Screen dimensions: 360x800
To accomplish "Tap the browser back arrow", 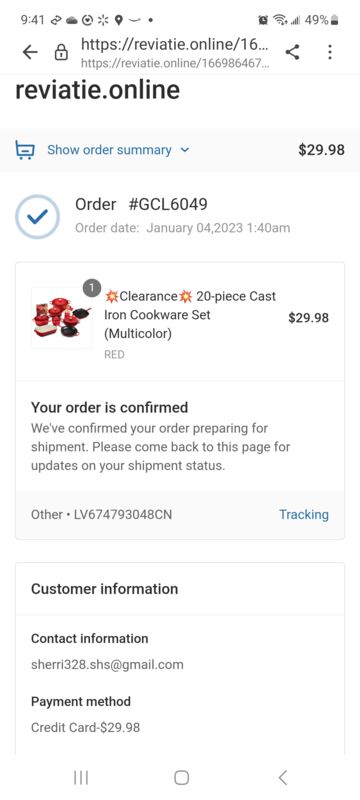I will tap(30, 52).
